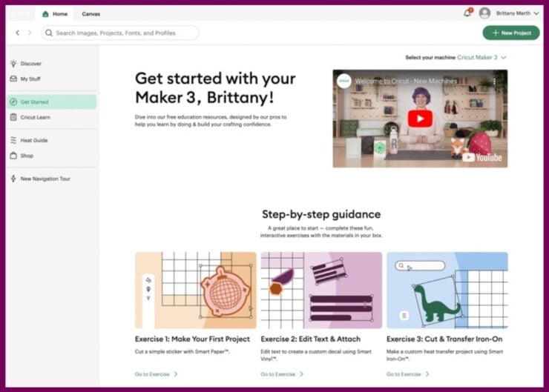Open the Exercise 1 sticker thumbnail

click(195, 290)
